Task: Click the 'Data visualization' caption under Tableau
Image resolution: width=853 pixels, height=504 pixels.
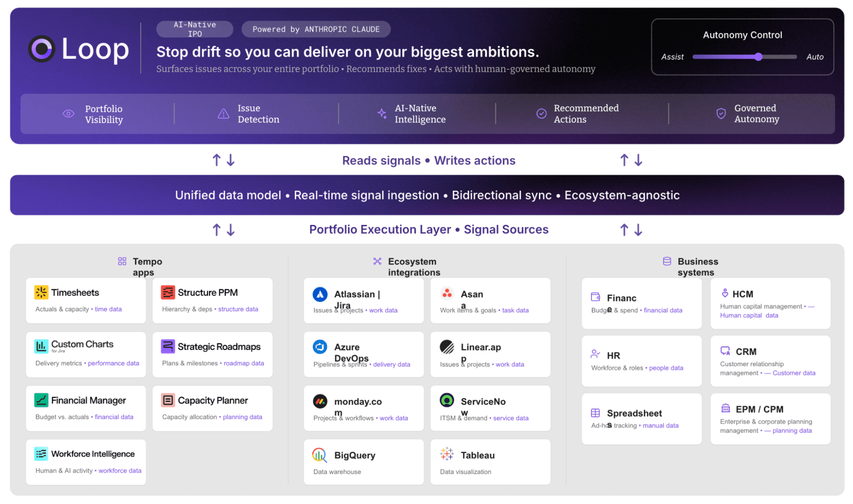Action: [465, 472]
